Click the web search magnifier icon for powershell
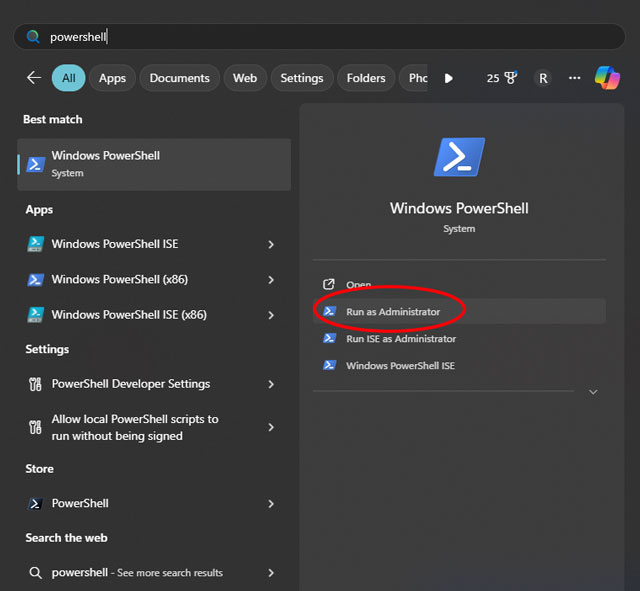Image resolution: width=640 pixels, height=591 pixels. pyautogui.click(x=36, y=573)
